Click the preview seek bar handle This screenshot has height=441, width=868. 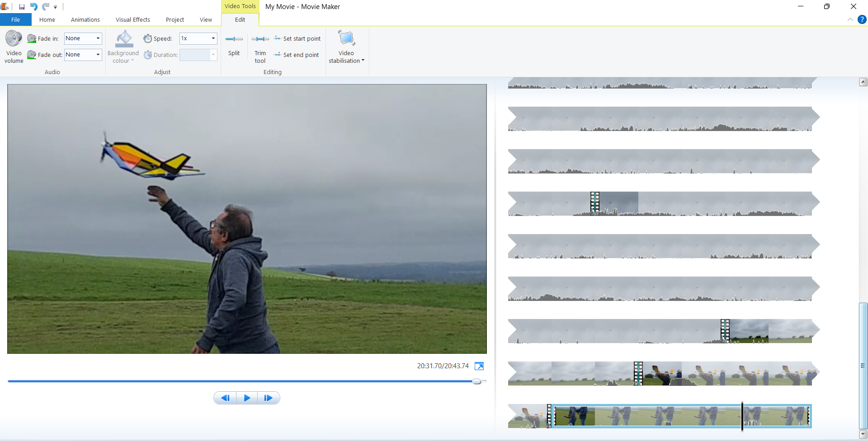(x=476, y=381)
